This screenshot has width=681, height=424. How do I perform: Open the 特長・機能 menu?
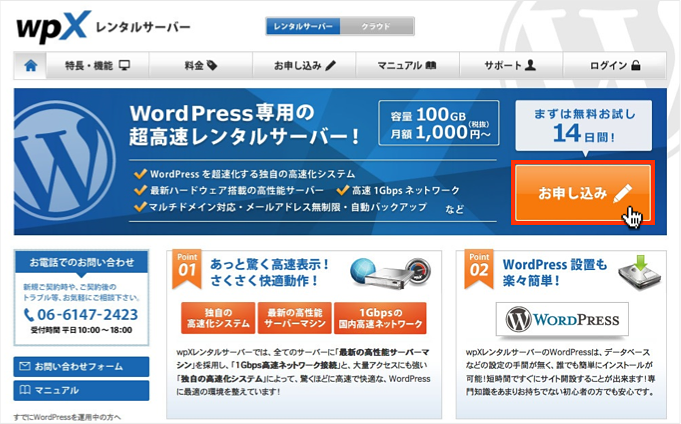97,66
